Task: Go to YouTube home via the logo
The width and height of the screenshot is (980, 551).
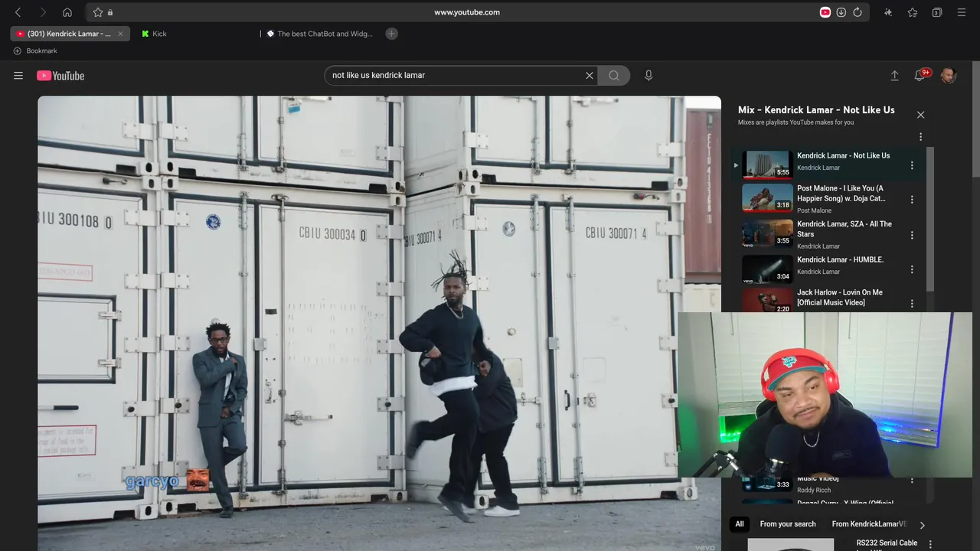Action: pyautogui.click(x=60, y=75)
